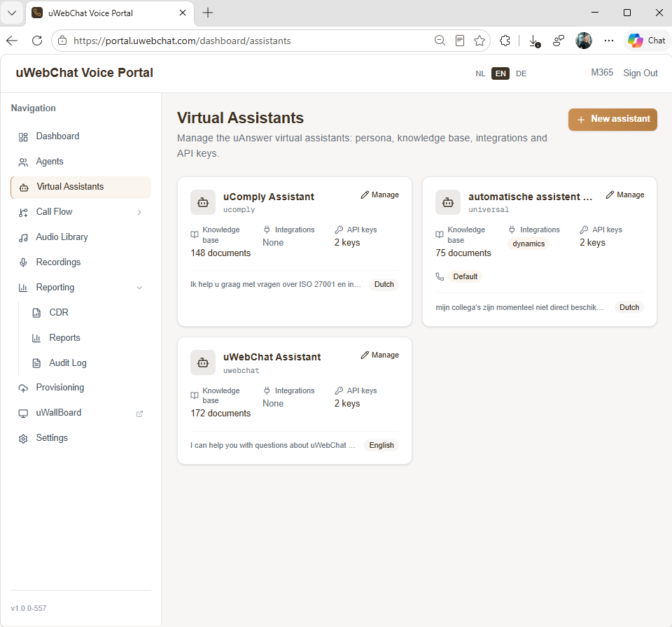Open the Reports sub-item

coord(87,338)
